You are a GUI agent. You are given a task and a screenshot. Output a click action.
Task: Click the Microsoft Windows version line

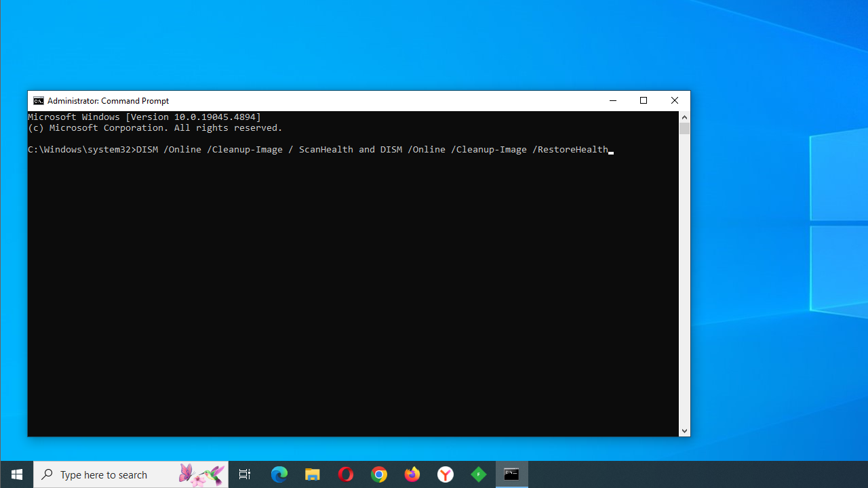[x=144, y=117]
